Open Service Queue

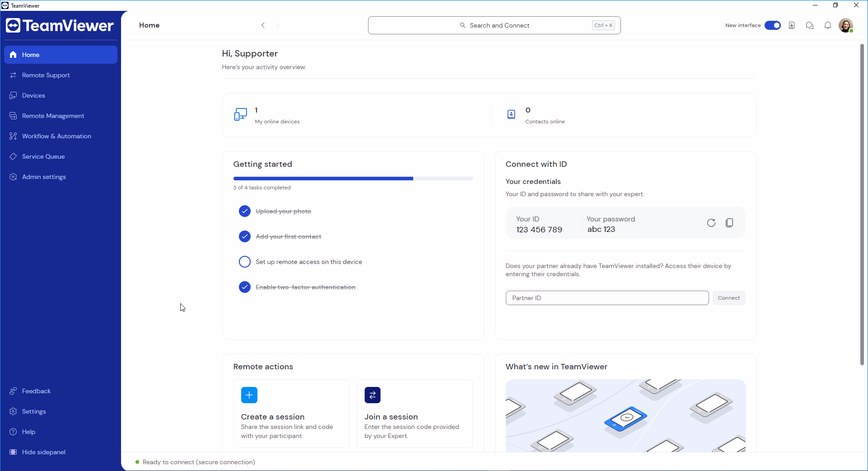coord(61,156)
